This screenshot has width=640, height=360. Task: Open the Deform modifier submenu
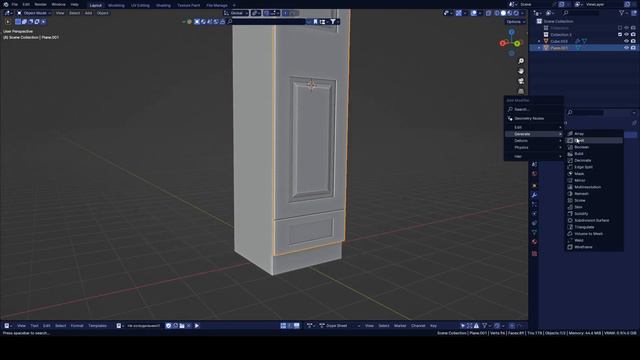[x=534, y=141]
